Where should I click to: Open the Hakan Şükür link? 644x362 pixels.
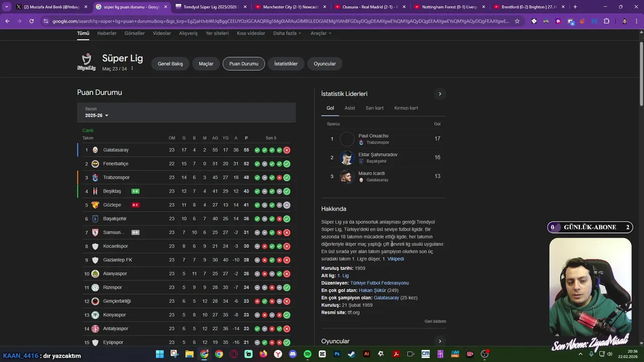372,291
